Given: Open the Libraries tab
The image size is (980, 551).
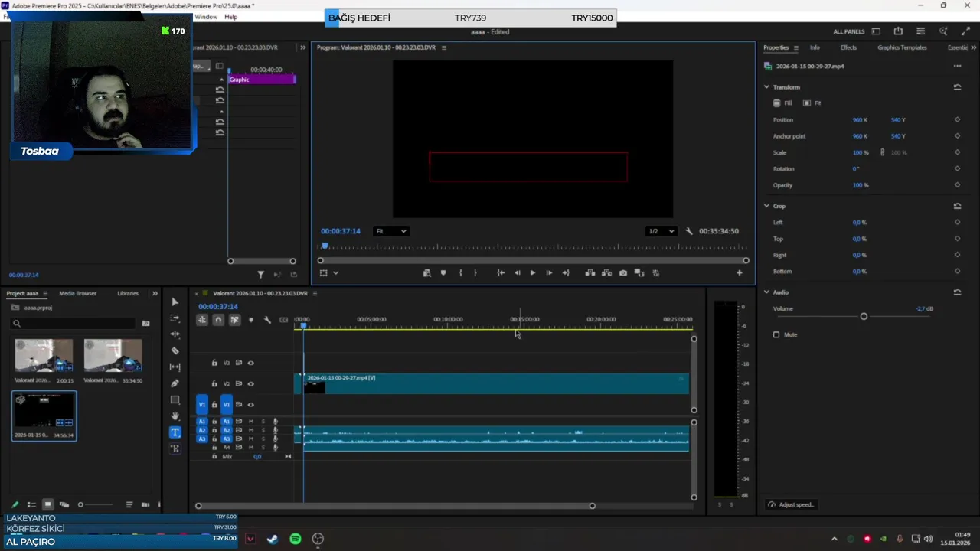Looking at the screenshot, I should 128,293.
